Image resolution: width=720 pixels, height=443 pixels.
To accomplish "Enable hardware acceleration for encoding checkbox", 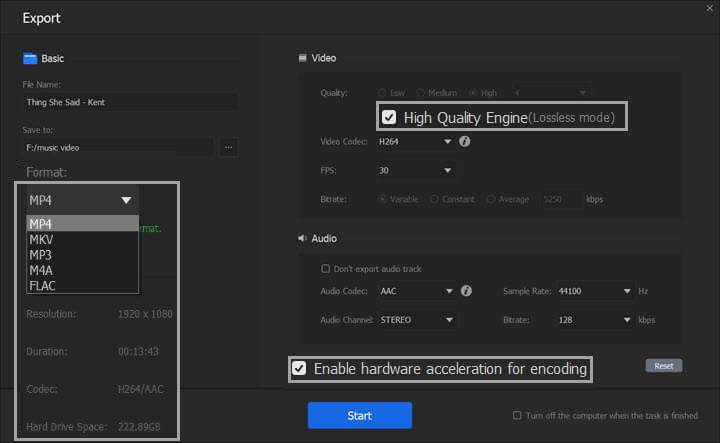I will (299, 369).
